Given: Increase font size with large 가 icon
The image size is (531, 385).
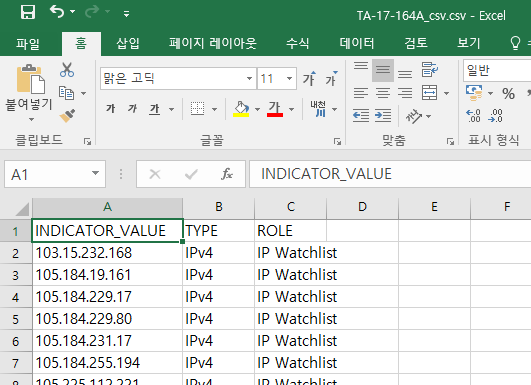Looking at the screenshot, I should click(x=309, y=79).
